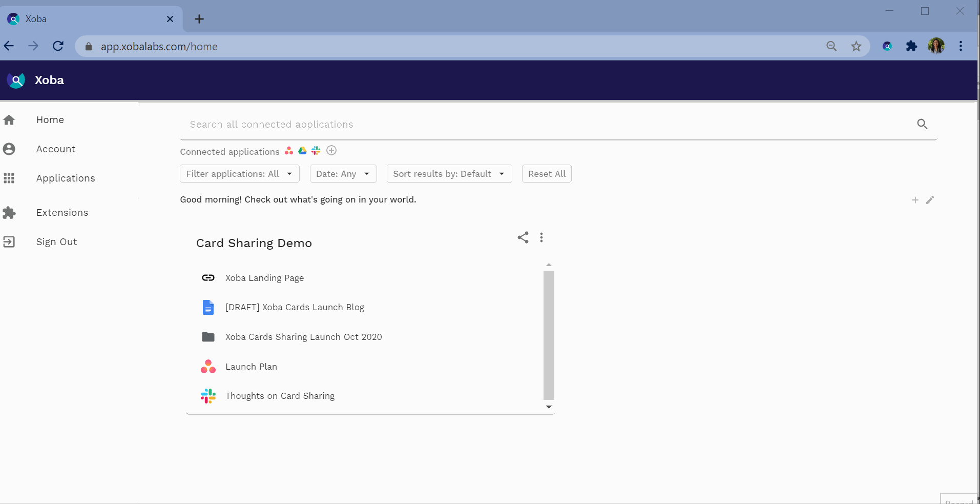Click the card list scrollbar thumb
Image resolution: width=980 pixels, height=504 pixels.
549,335
